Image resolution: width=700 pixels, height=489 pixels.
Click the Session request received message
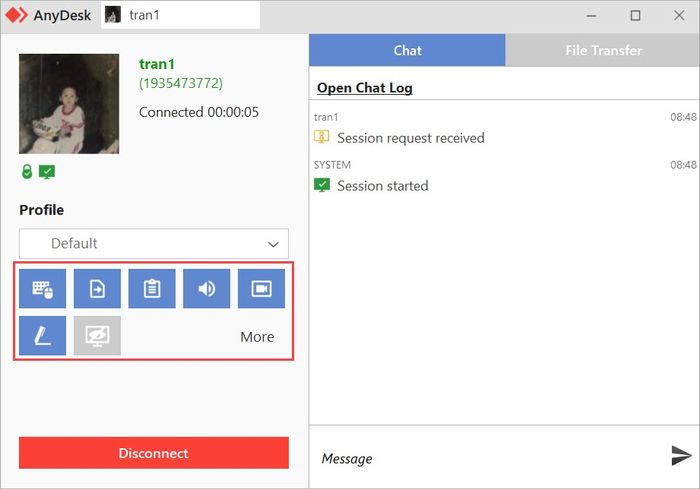(x=411, y=138)
